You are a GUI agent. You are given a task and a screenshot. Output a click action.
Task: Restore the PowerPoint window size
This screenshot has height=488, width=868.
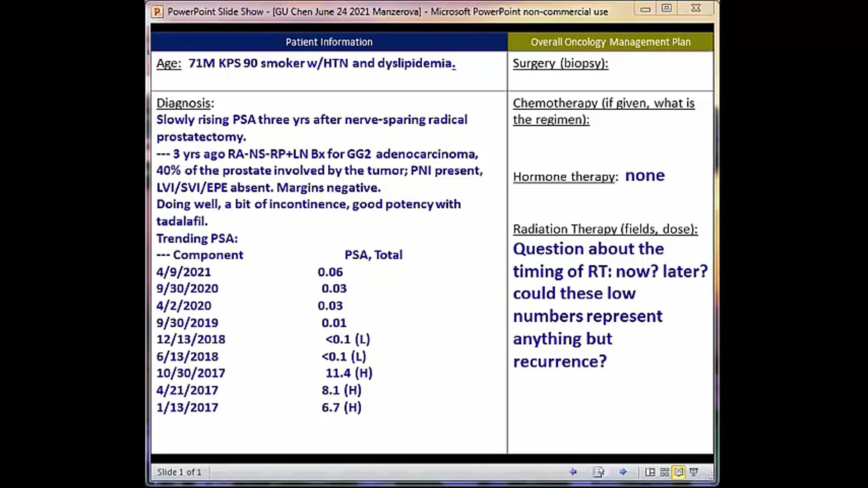click(667, 8)
